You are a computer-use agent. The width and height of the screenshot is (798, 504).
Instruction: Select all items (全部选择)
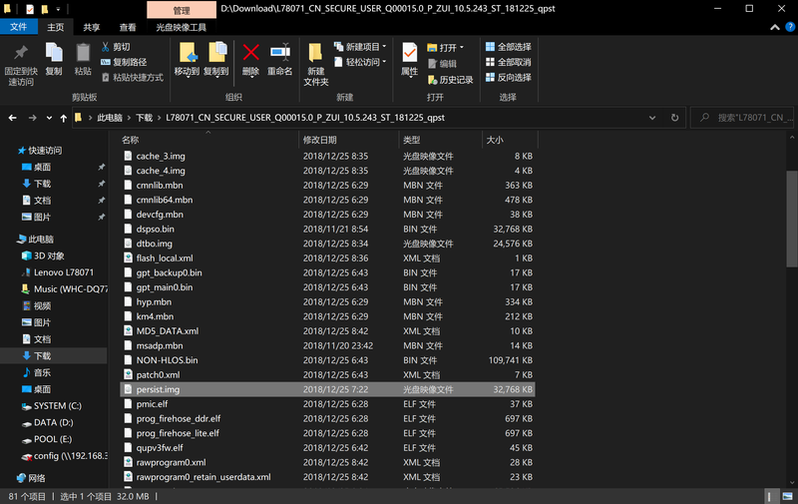[508, 47]
